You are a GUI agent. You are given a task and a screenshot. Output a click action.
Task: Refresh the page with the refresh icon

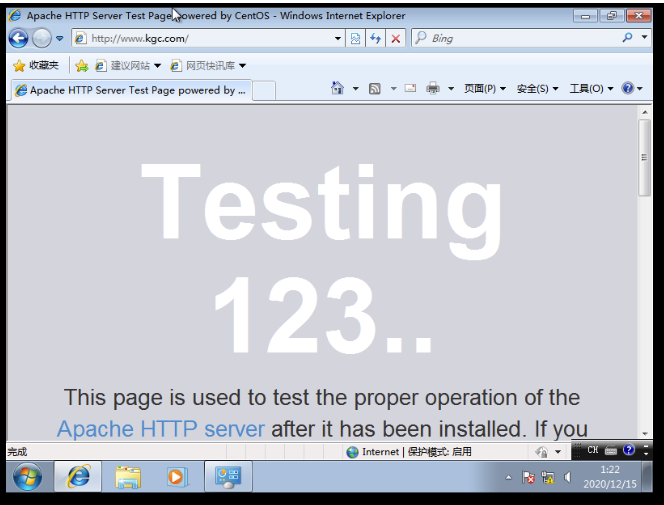tap(375, 39)
